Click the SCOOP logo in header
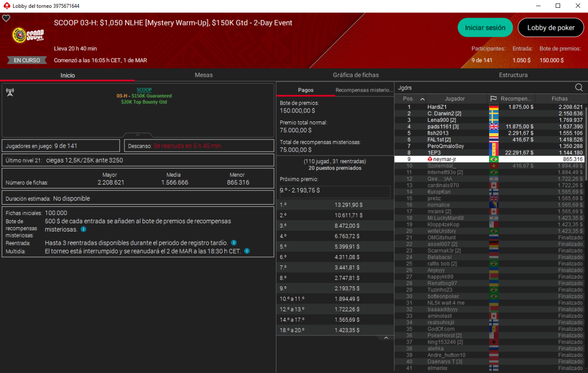The height and width of the screenshot is (373, 588). (28, 35)
